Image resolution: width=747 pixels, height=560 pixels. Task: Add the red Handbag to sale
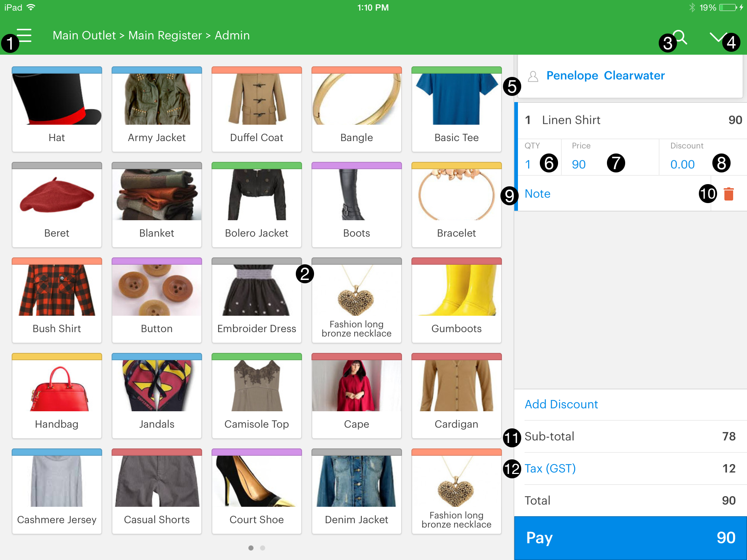coord(57,396)
